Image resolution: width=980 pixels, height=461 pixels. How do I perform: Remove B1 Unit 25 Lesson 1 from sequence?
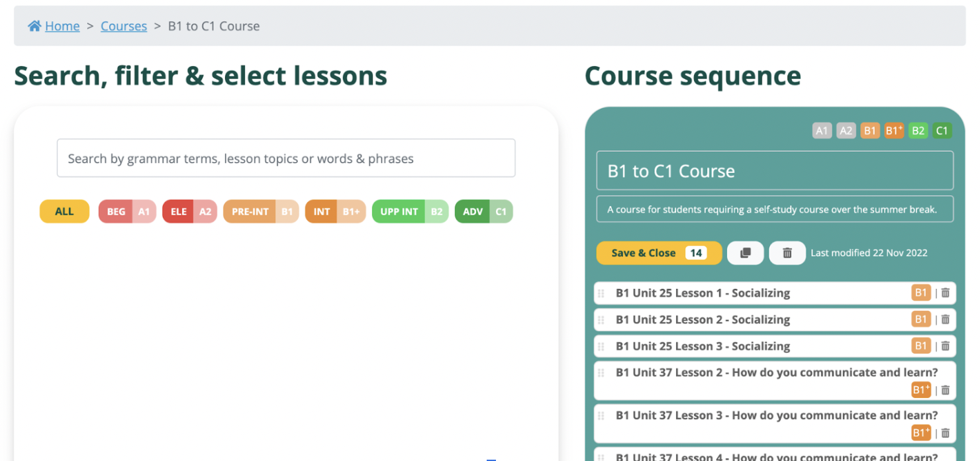(x=946, y=293)
